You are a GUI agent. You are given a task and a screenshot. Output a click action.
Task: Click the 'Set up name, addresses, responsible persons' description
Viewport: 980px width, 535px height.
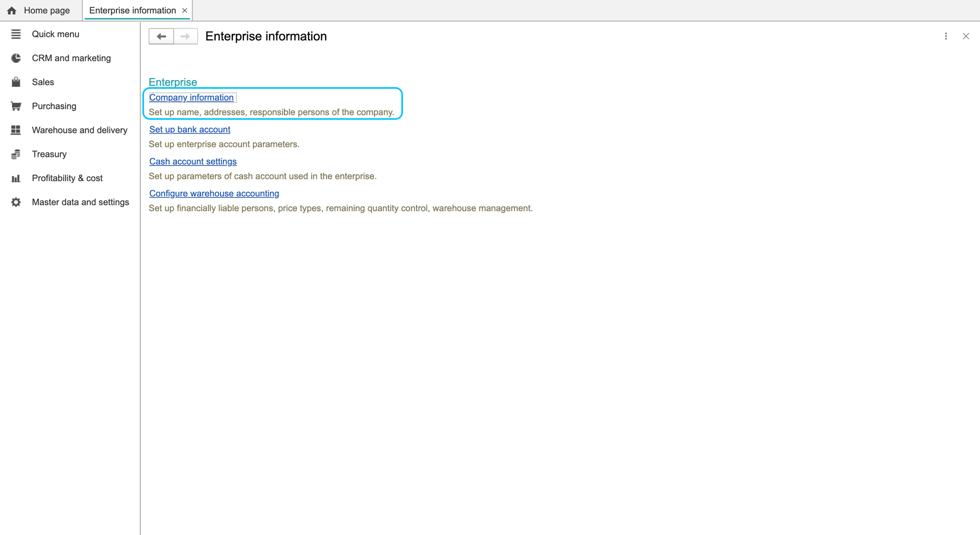(271, 112)
